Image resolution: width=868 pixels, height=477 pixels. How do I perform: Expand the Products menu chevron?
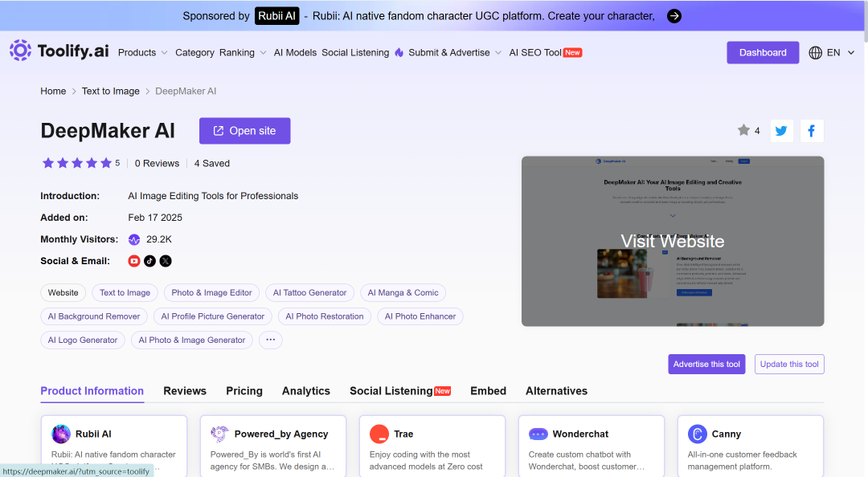click(x=165, y=52)
